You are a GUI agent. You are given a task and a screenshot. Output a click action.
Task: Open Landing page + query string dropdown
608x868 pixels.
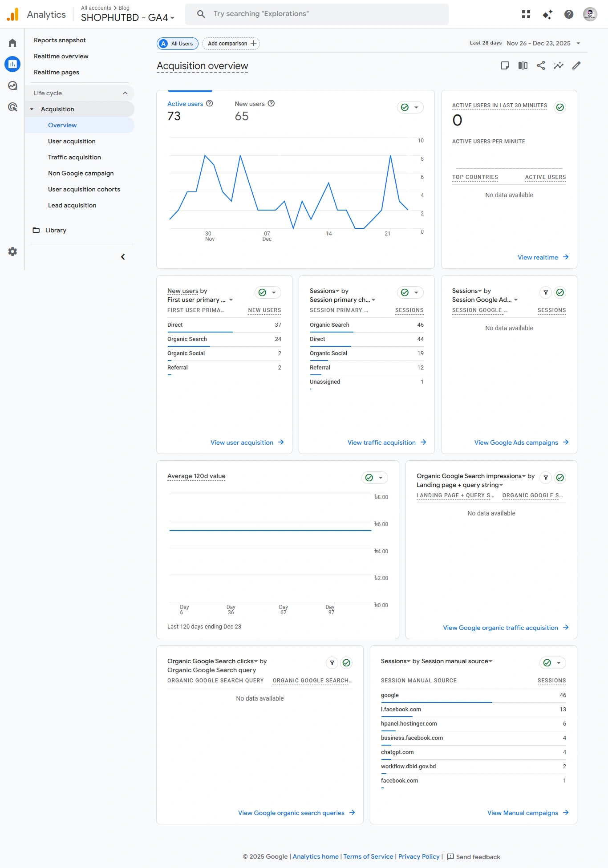click(460, 485)
